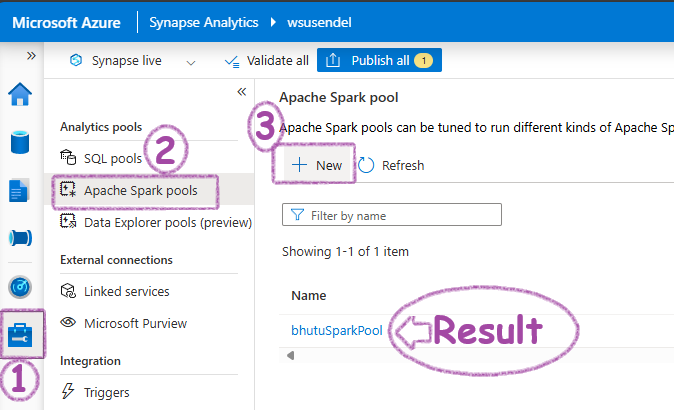Open the Develop hub document icon
The width and height of the screenshot is (674, 410).
click(19, 190)
